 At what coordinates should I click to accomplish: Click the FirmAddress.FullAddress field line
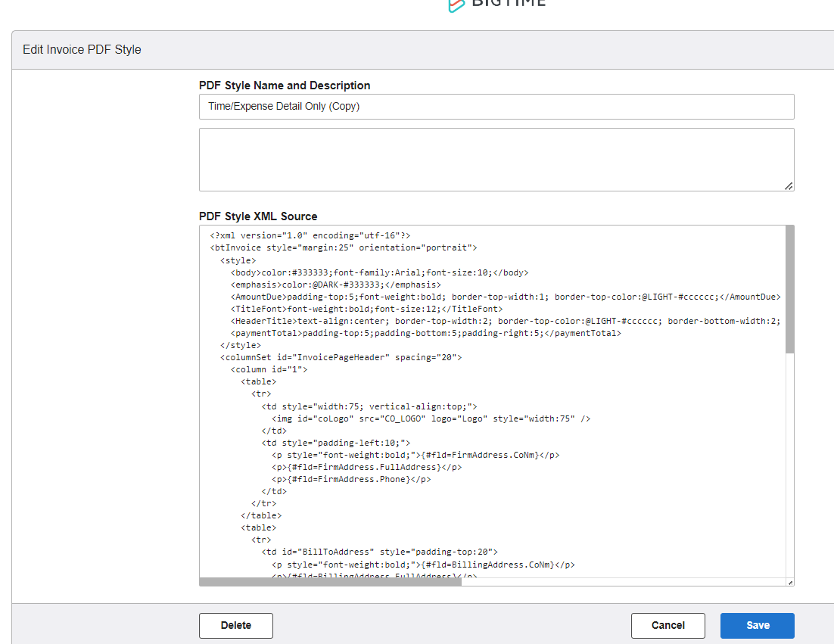pyautogui.click(x=366, y=468)
